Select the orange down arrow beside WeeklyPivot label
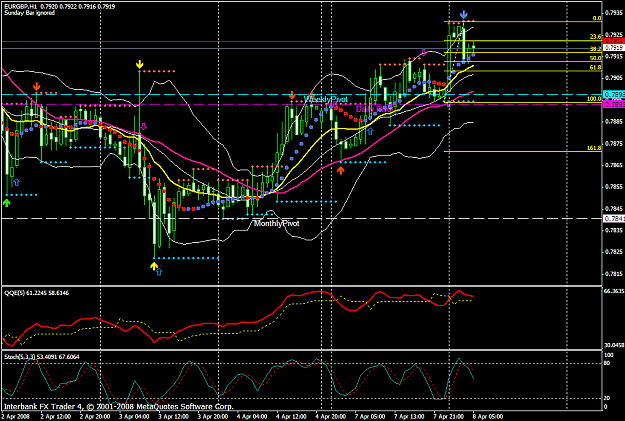This screenshot has height=421, width=625. 292,95
